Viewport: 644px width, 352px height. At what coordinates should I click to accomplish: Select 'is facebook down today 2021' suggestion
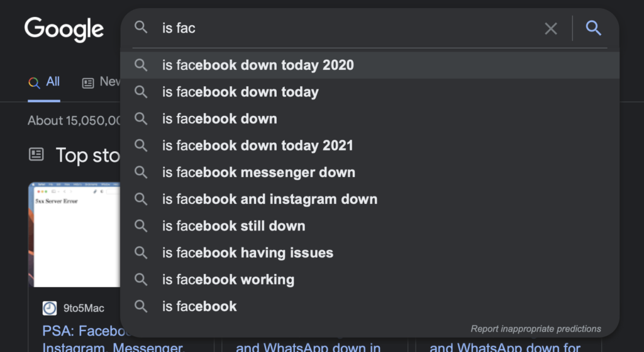pos(258,145)
